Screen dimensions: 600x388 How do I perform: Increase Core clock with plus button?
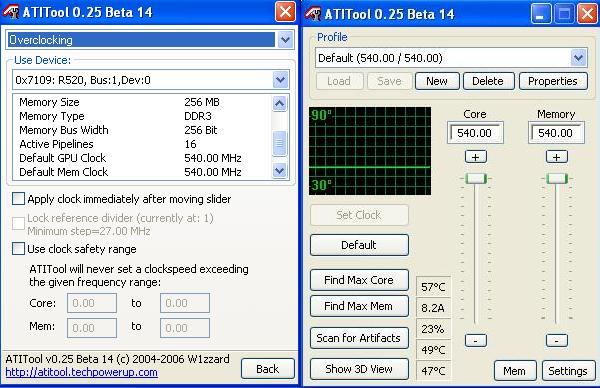tap(476, 157)
